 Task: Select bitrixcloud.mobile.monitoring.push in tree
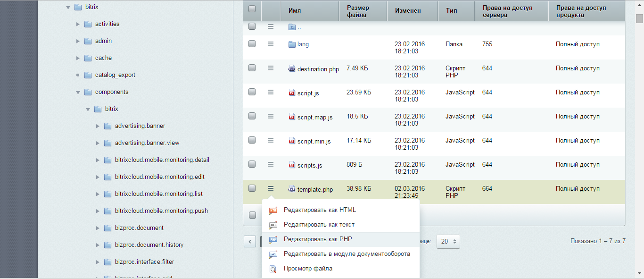pyautogui.click(x=161, y=211)
